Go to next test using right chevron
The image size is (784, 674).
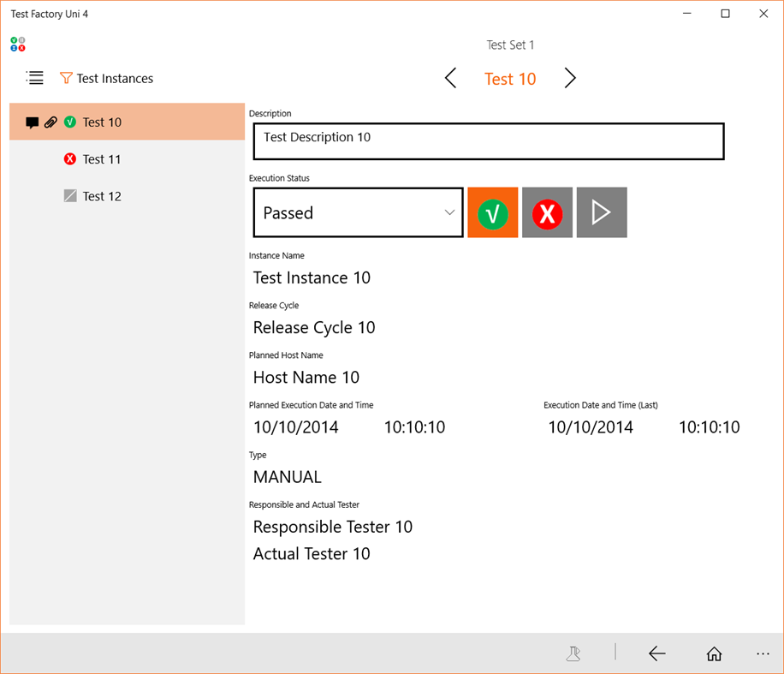(x=570, y=78)
